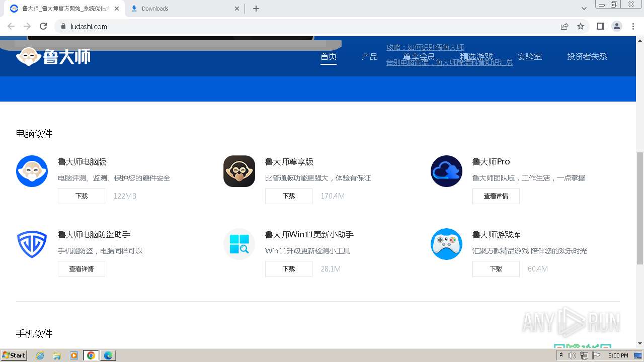Click the 5:00 PM clock

(x=618, y=355)
